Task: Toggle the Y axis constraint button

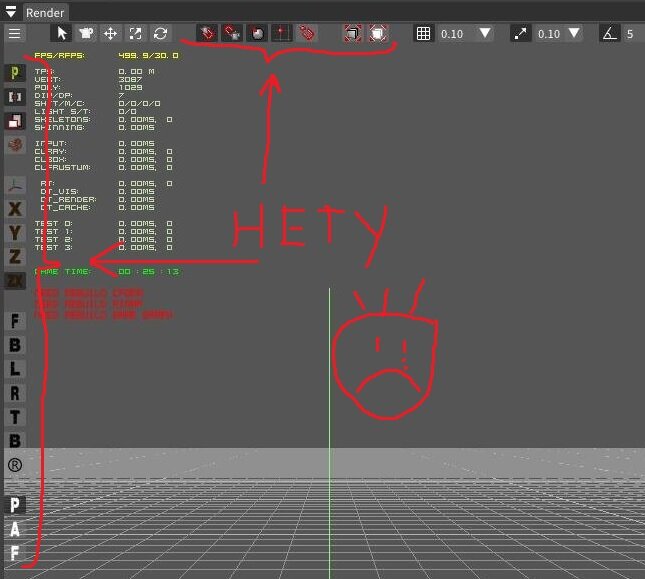Action: (x=15, y=233)
